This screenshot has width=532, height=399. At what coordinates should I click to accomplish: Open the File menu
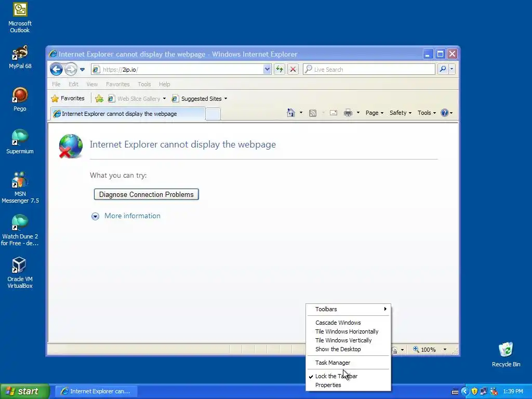pyautogui.click(x=56, y=84)
